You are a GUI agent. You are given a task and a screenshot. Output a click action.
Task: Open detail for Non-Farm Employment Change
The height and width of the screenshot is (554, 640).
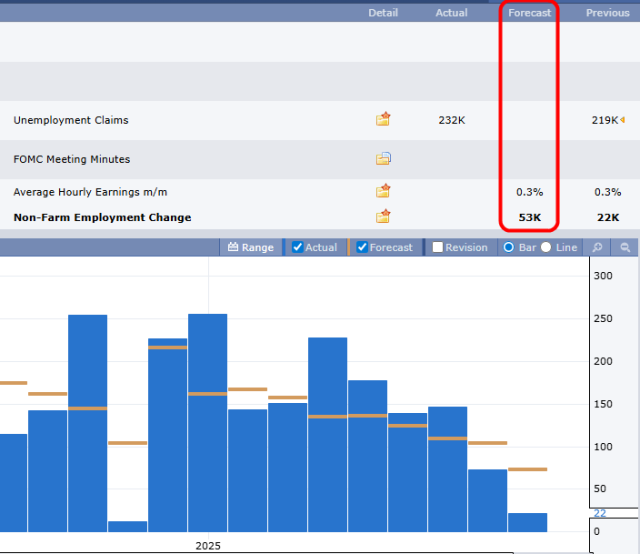click(x=383, y=216)
